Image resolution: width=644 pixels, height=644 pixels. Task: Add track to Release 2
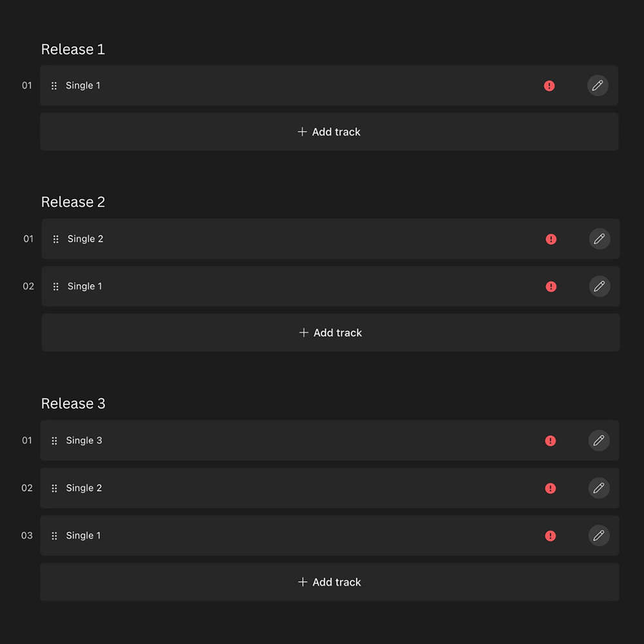(331, 333)
